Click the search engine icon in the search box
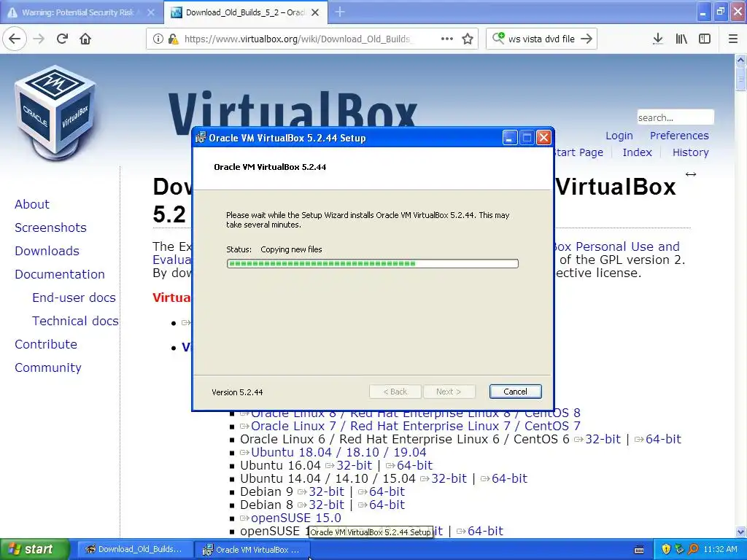 click(x=498, y=38)
